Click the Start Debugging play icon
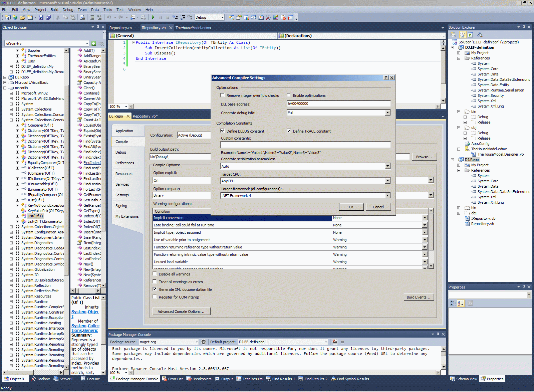This screenshot has width=534, height=392. coord(153,17)
